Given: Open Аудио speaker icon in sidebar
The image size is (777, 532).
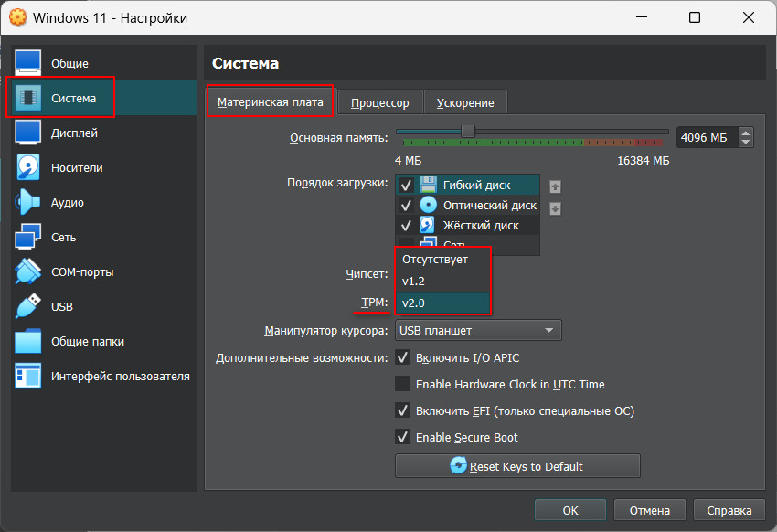Looking at the screenshot, I should coord(27,202).
